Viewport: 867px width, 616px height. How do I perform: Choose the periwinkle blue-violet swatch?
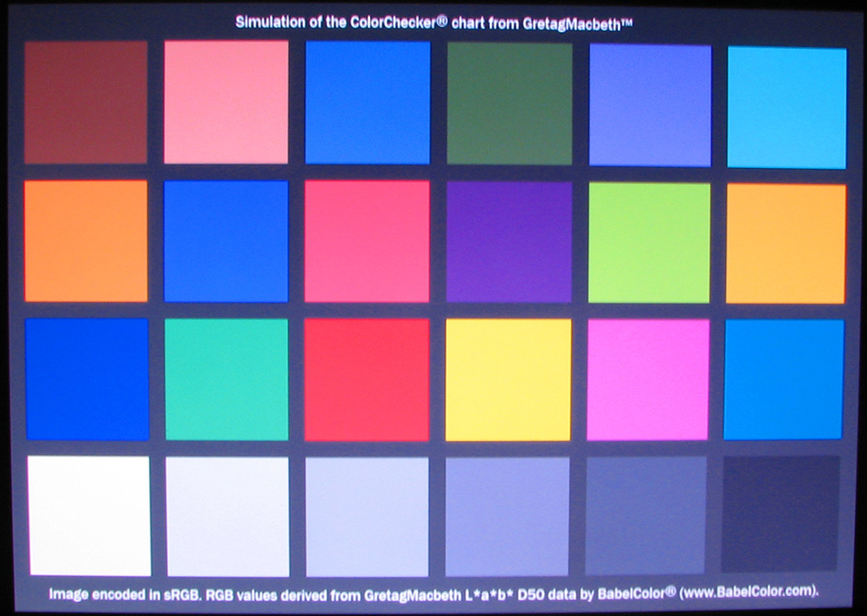(649, 104)
